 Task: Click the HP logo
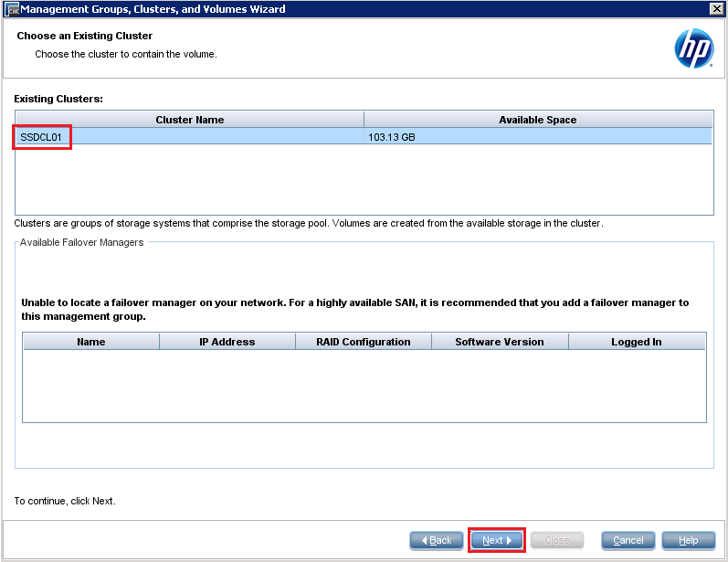coord(693,48)
